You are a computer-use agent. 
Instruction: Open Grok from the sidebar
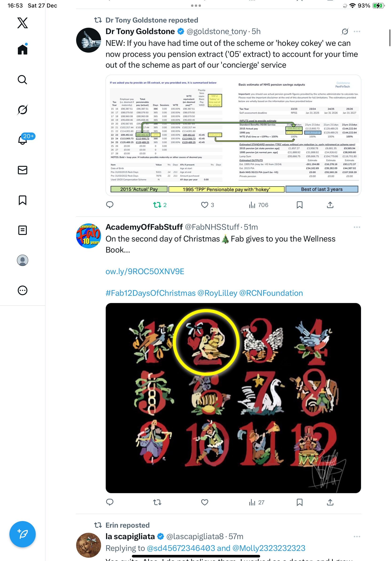pyautogui.click(x=23, y=110)
